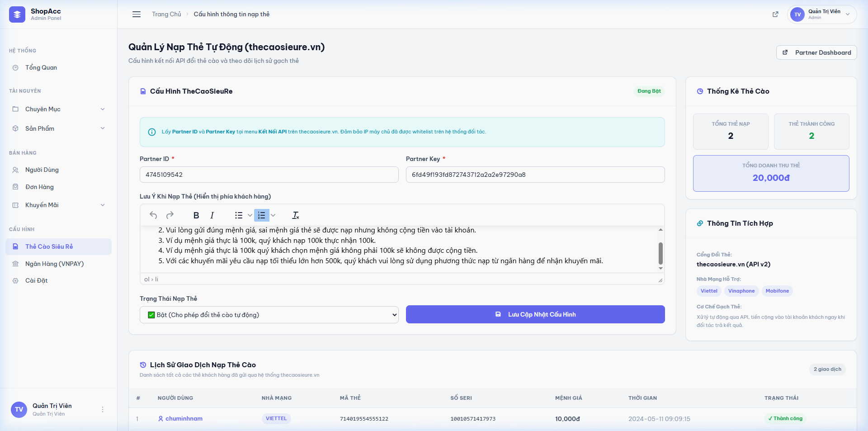Click the Viettel network tag
Screen dimensions: 868x431
click(709, 291)
